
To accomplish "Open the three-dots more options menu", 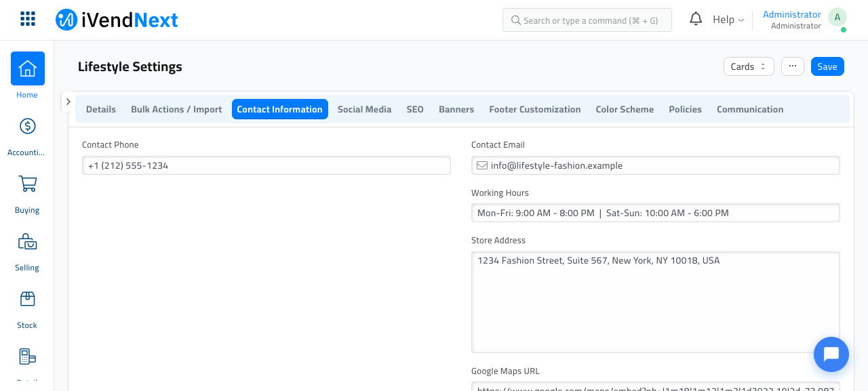I will (793, 66).
